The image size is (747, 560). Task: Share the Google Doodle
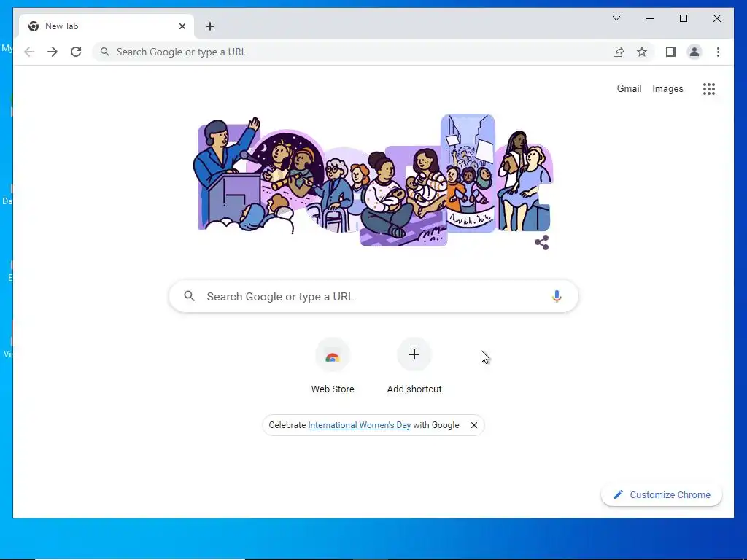click(542, 242)
